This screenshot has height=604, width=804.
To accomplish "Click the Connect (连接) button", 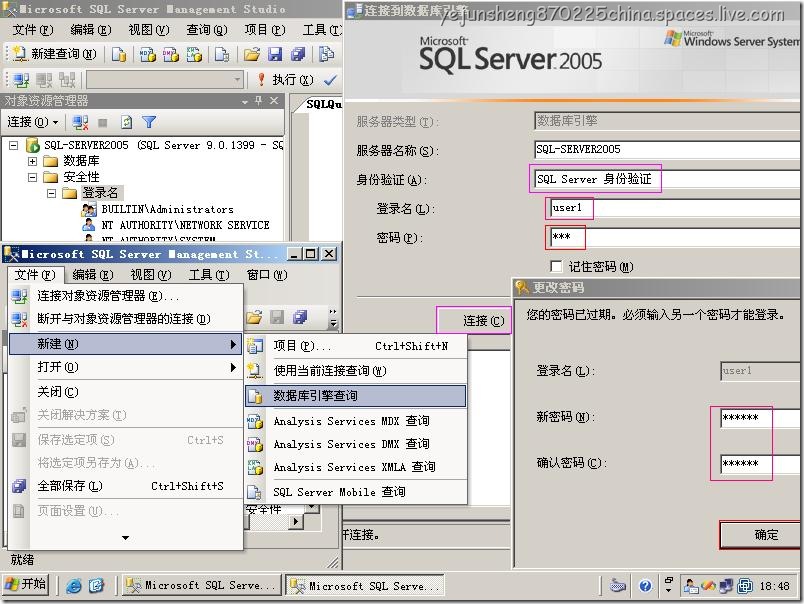I will pyautogui.click(x=475, y=321).
